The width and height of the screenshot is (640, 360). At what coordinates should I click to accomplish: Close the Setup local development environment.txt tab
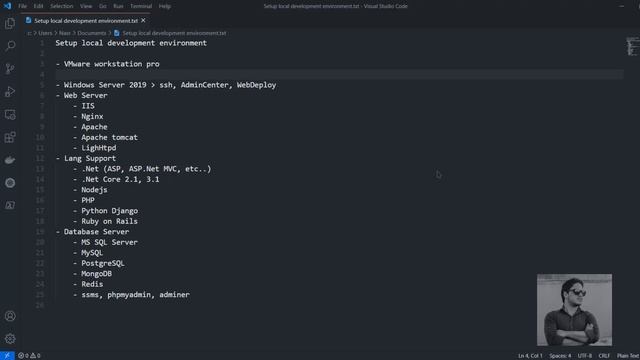coord(143,20)
